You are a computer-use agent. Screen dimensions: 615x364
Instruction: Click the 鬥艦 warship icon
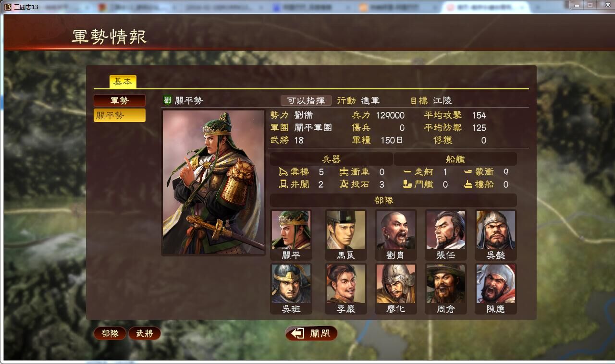(407, 184)
